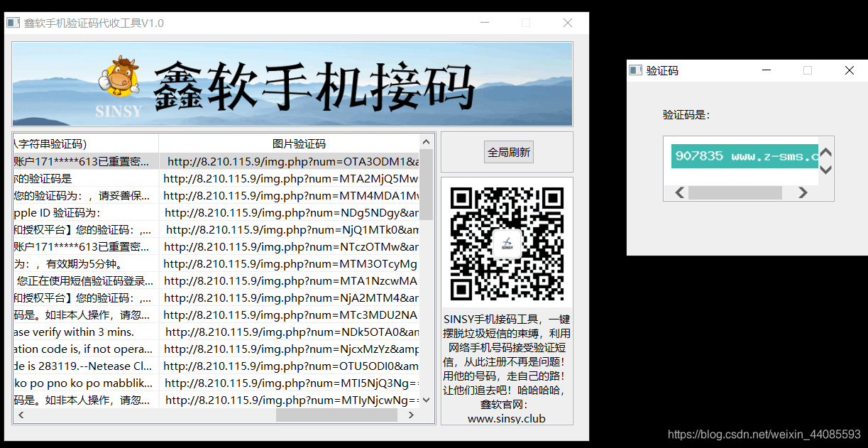Click the 'ation code is, if not opera' cell

86,349
